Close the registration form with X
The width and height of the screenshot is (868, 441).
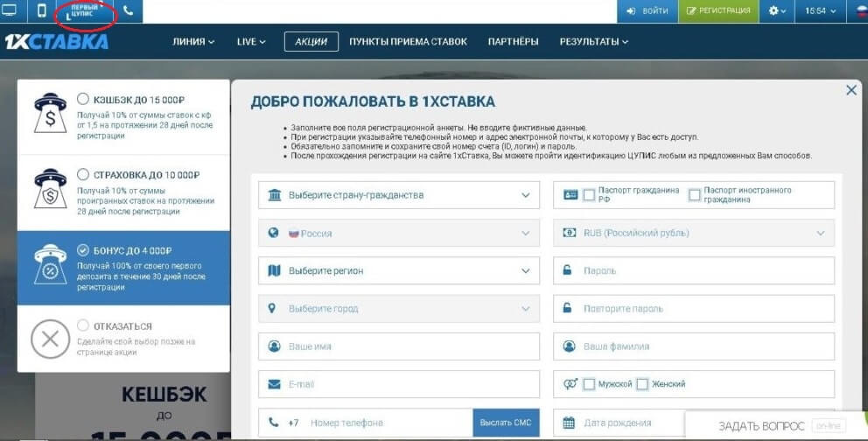tap(851, 90)
